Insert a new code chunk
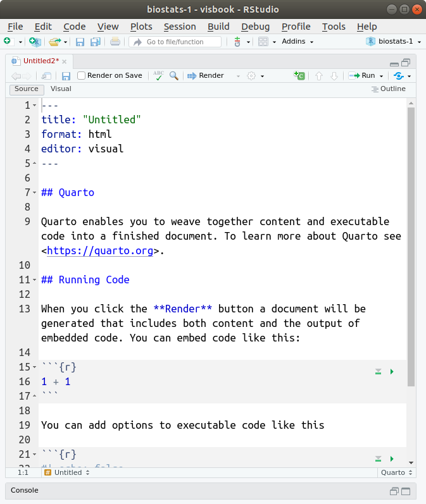This screenshot has height=504, width=426. pos(299,75)
